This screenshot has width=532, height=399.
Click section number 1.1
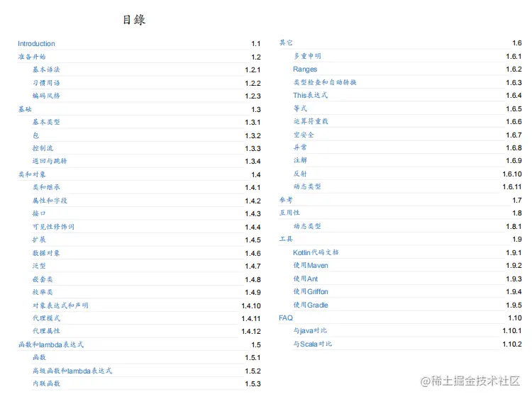click(256, 44)
